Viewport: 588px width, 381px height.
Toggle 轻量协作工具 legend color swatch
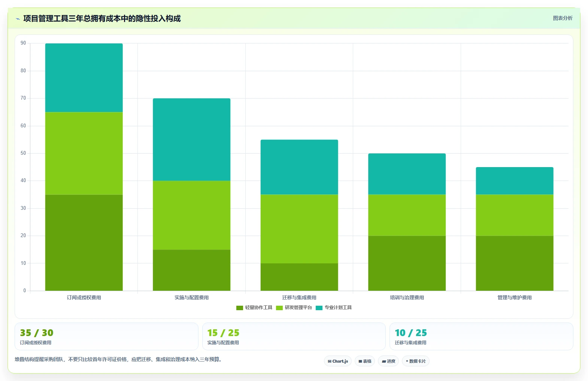tap(240, 308)
